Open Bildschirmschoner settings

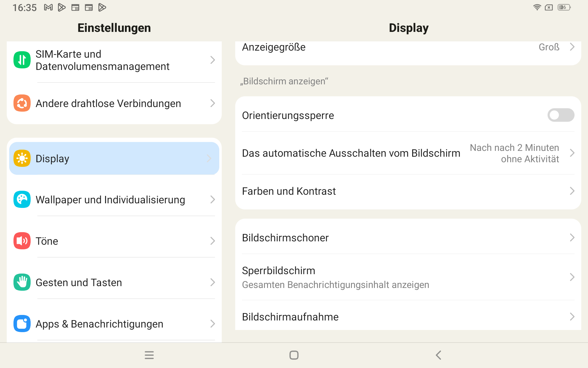pyautogui.click(x=407, y=238)
